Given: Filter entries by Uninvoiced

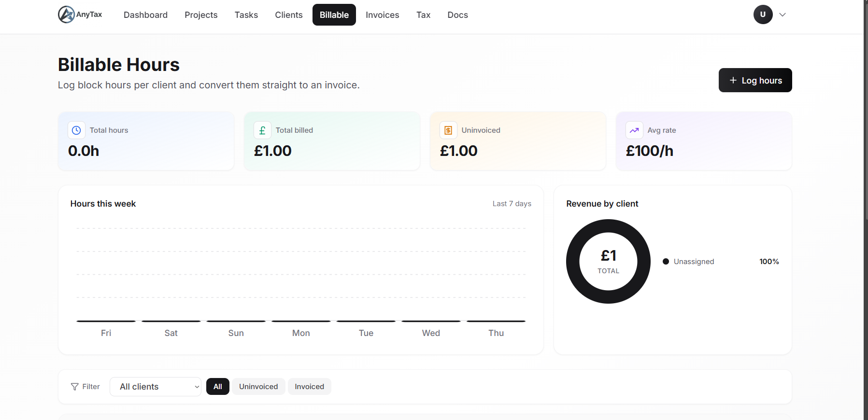Looking at the screenshot, I should tap(258, 387).
